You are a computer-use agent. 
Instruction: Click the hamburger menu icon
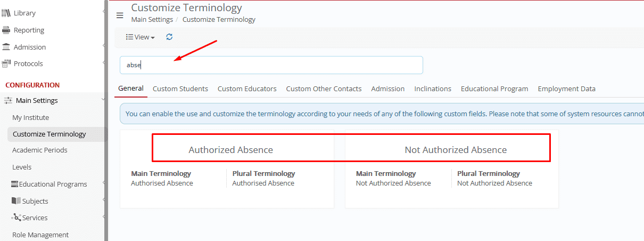coord(120,15)
